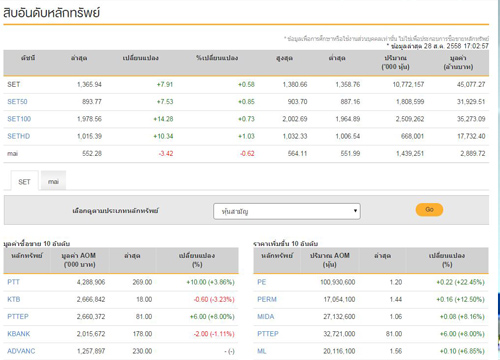Select SET50 latest value 893.77
Viewport: 500px width, 360px height.
[92, 102]
